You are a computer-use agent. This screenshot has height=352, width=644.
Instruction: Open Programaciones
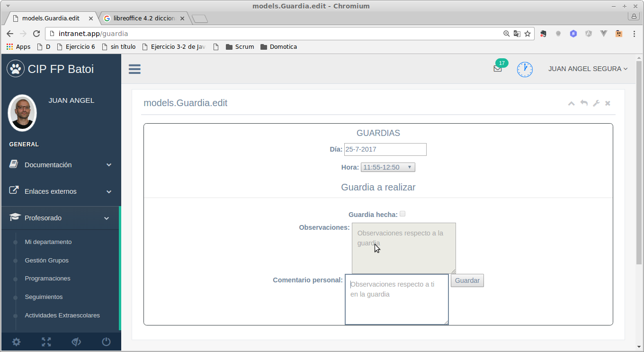tap(47, 279)
